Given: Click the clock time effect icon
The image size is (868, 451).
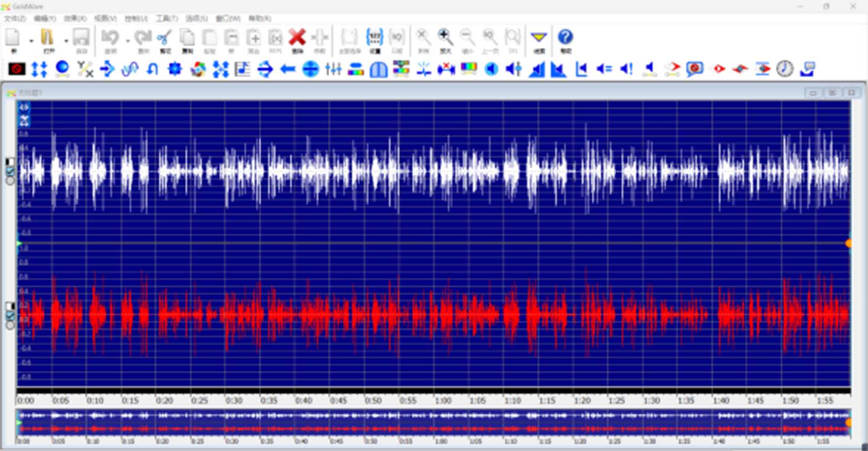Looking at the screenshot, I should point(784,69).
